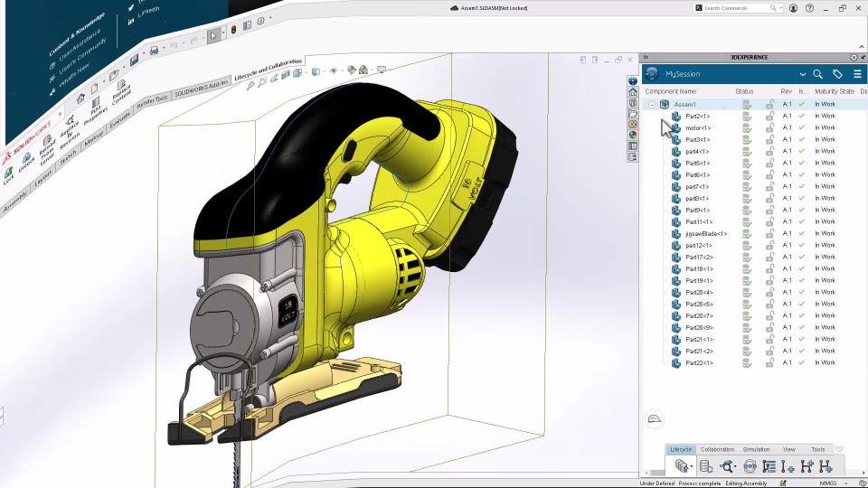Open the 3DEXPERIENCE panel gear settings
Screen dimensions: 868x488
pyautogui.click(x=854, y=57)
